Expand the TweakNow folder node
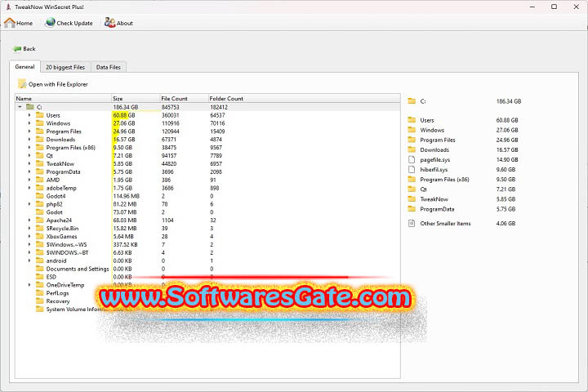The width and height of the screenshot is (588, 392). [29, 163]
